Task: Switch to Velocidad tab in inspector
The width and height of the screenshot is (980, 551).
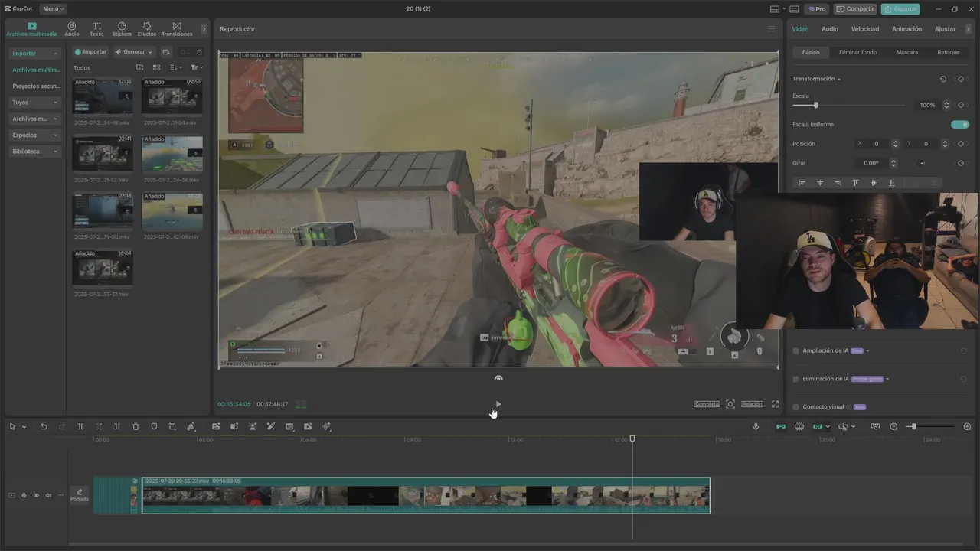Action: pos(865,29)
